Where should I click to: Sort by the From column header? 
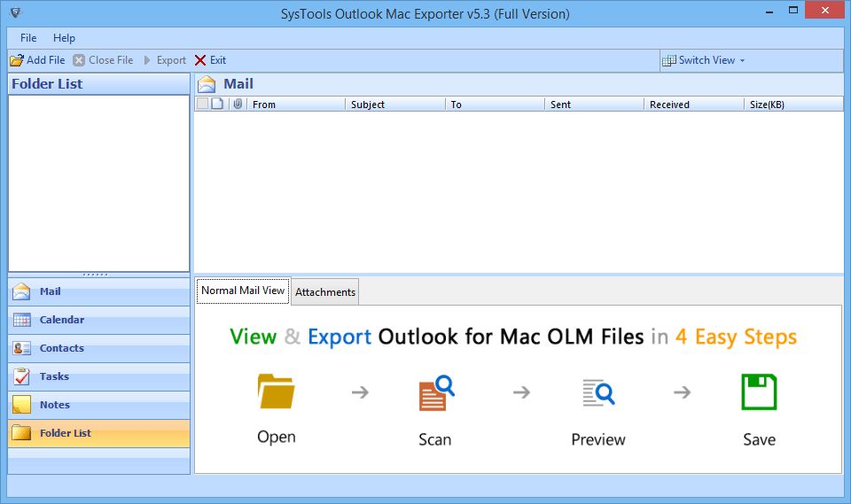[x=296, y=105]
